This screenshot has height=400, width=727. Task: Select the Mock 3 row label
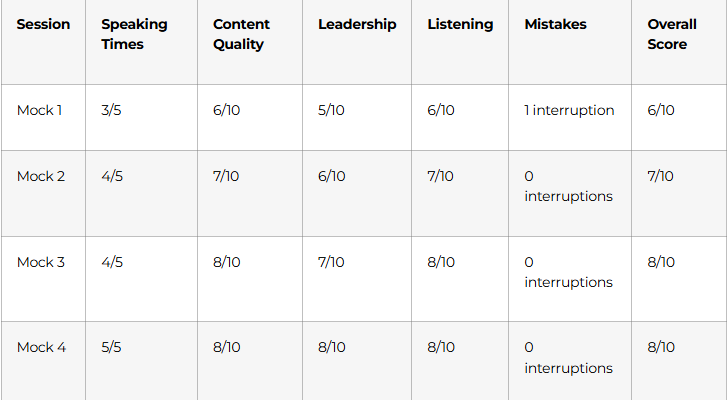click(41, 262)
